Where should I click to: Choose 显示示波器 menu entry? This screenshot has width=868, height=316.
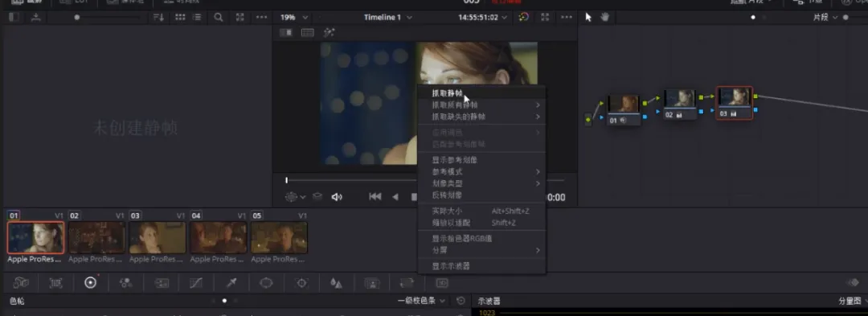[x=481, y=266]
